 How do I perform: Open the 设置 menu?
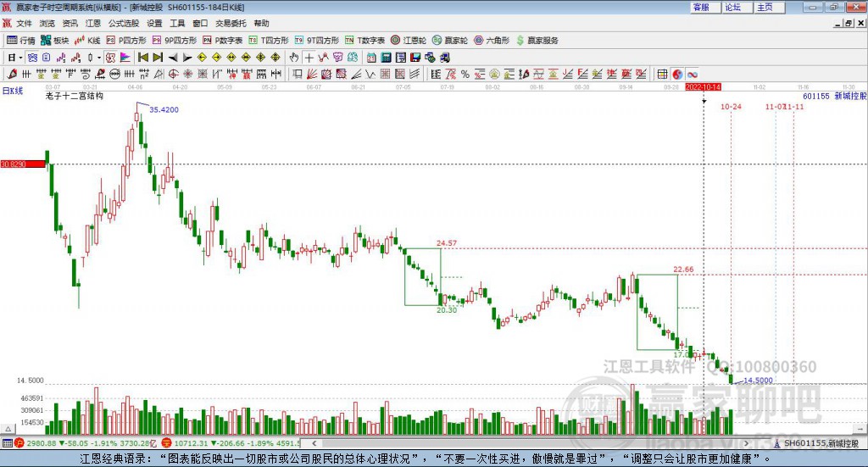(x=154, y=23)
